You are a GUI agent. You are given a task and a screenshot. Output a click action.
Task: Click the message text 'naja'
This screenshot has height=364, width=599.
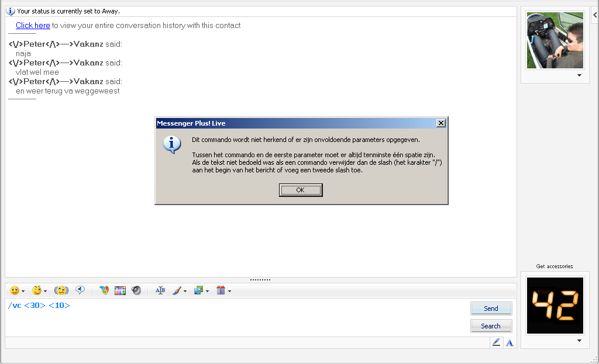point(23,54)
